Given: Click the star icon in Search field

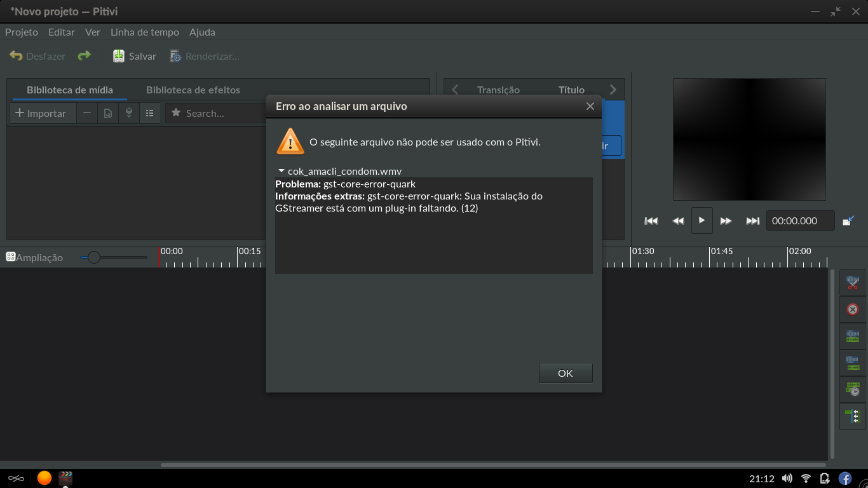Looking at the screenshot, I should click(176, 113).
